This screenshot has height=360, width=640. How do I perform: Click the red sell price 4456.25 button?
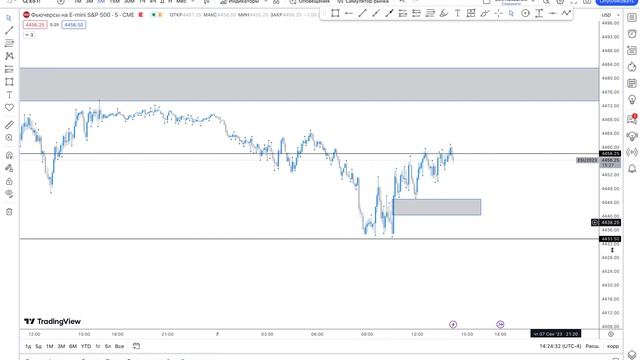pyautogui.click(x=35, y=25)
